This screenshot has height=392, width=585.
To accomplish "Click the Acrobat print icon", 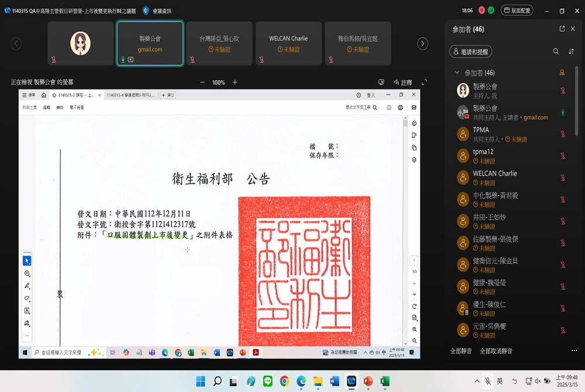I will [x=400, y=108].
